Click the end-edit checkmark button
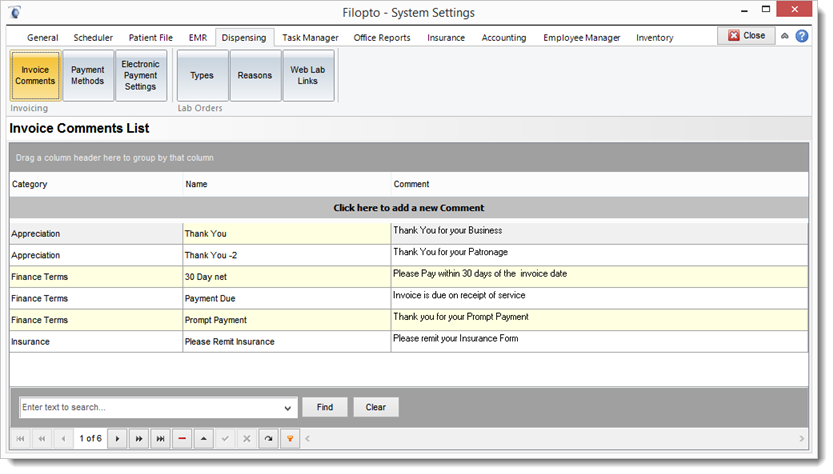Screen dimensions: 833x474 point(225,439)
